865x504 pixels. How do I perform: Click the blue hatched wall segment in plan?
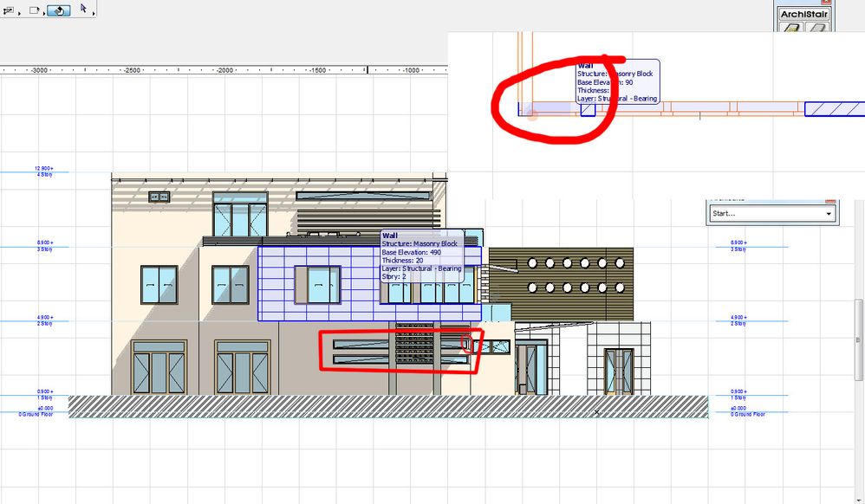835,108
